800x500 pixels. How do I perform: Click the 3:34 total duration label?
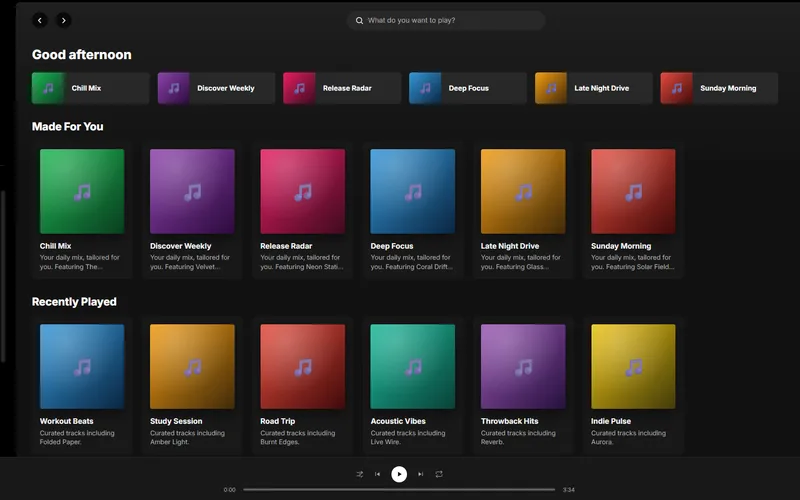coord(568,490)
